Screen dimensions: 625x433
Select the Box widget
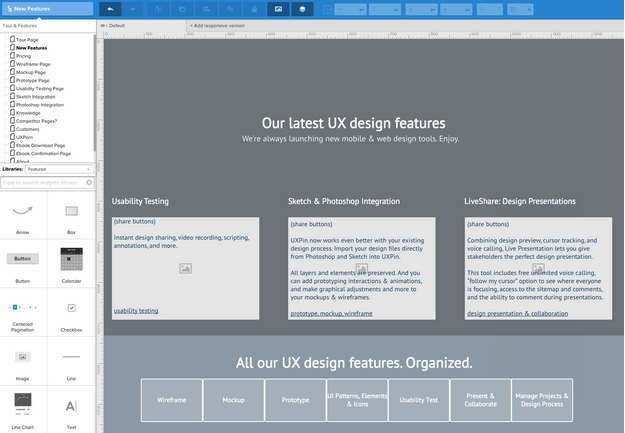coord(71,216)
